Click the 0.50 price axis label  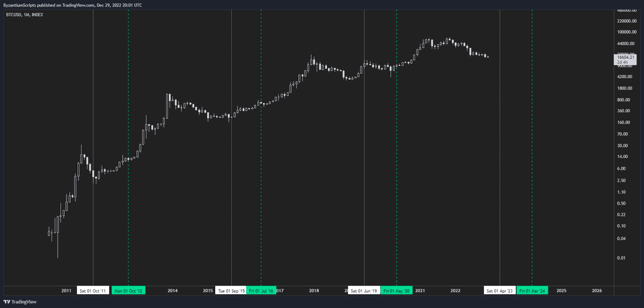pos(621,203)
